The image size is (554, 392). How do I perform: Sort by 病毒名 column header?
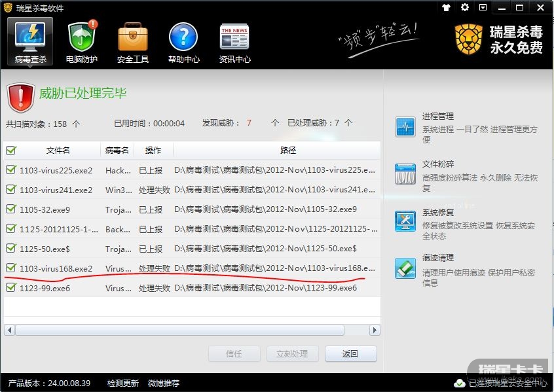[117, 151]
